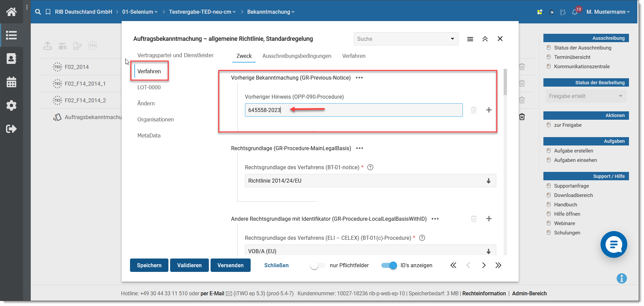Select Ändern in side navigation
Viewport: 644px width, 306px height.
point(146,103)
